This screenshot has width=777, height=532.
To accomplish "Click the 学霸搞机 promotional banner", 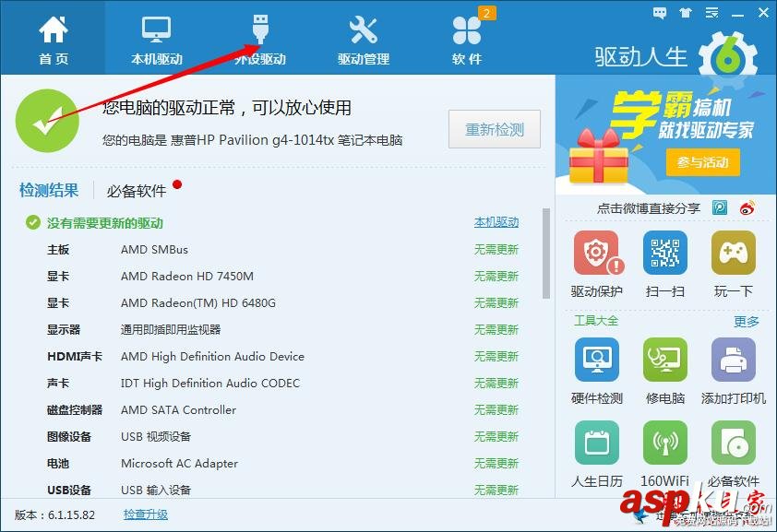I will (665, 135).
